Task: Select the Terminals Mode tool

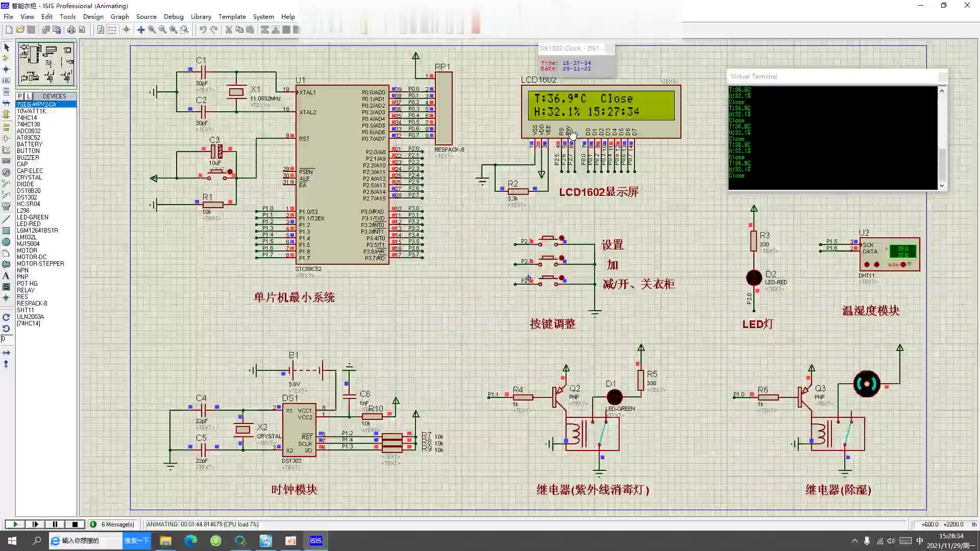Action: click(x=7, y=127)
